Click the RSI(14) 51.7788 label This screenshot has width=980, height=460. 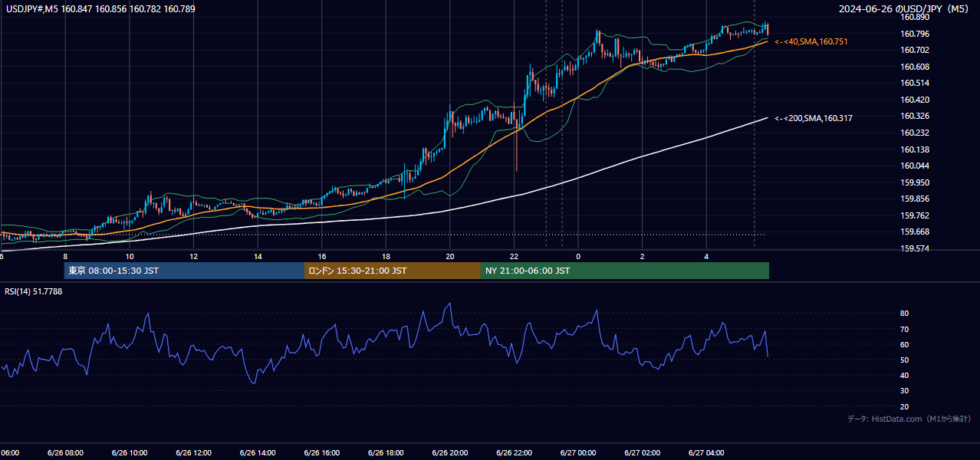coord(34,291)
